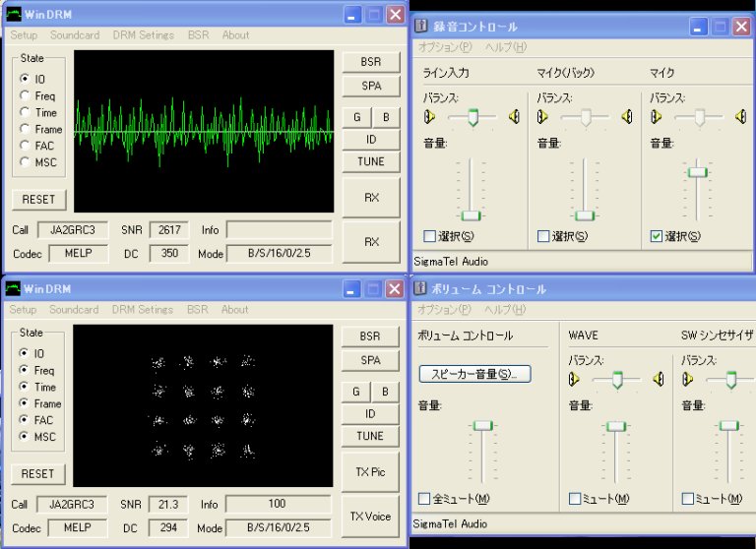
Task: Click SPA button in upper WinDRM window
Action: (x=371, y=86)
